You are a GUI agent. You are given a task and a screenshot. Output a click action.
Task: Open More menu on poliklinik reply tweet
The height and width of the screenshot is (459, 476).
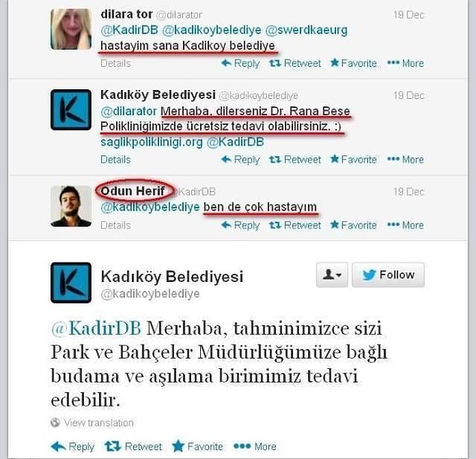pyautogui.click(x=406, y=160)
